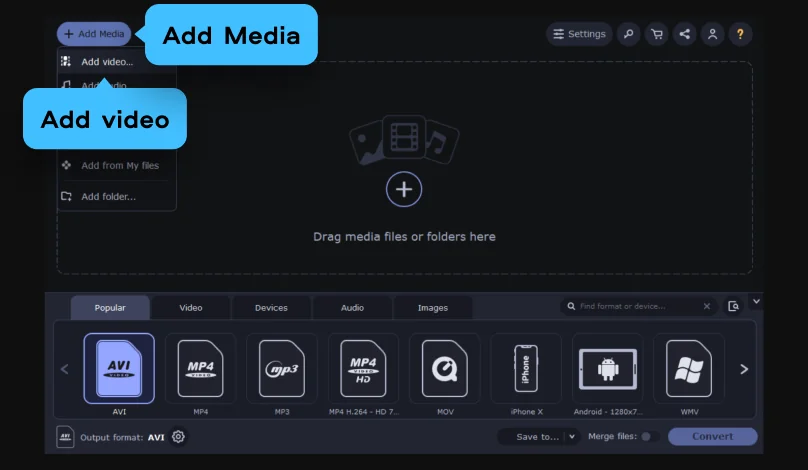Clear the format search with X

(707, 306)
